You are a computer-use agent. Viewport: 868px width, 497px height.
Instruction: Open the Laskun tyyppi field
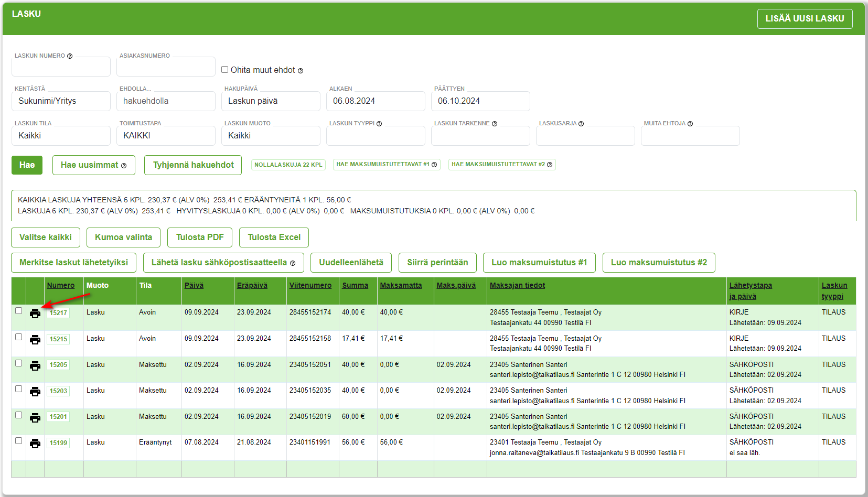pyautogui.click(x=376, y=136)
